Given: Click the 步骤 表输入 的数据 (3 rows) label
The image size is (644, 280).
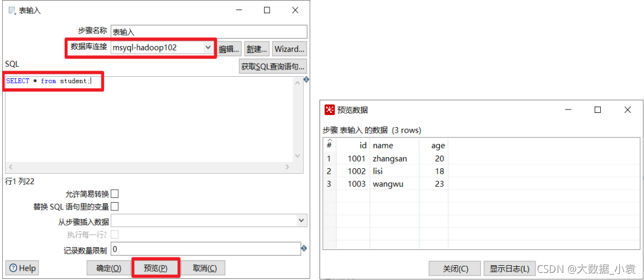Looking at the screenshot, I should pyautogui.click(x=372, y=130).
